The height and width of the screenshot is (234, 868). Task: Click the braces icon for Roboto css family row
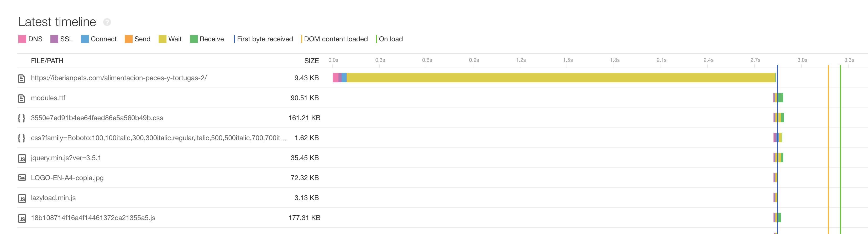pyautogui.click(x=22, y=138)
